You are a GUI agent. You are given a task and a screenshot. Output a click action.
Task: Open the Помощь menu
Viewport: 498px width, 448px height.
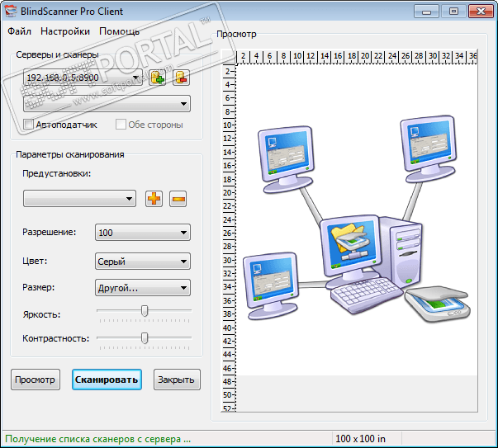click(x=119, y=31)
